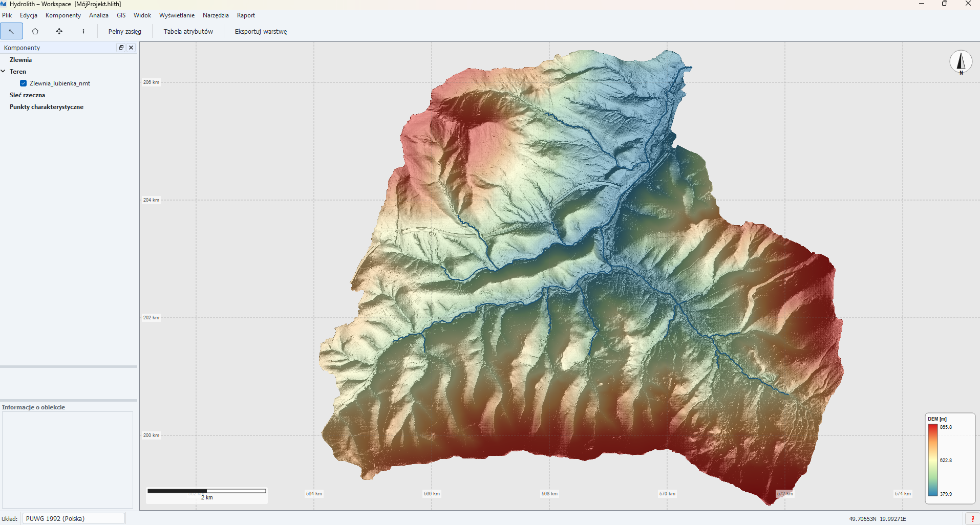Select Punkty charakterystyczne tree item

[47, 107]
